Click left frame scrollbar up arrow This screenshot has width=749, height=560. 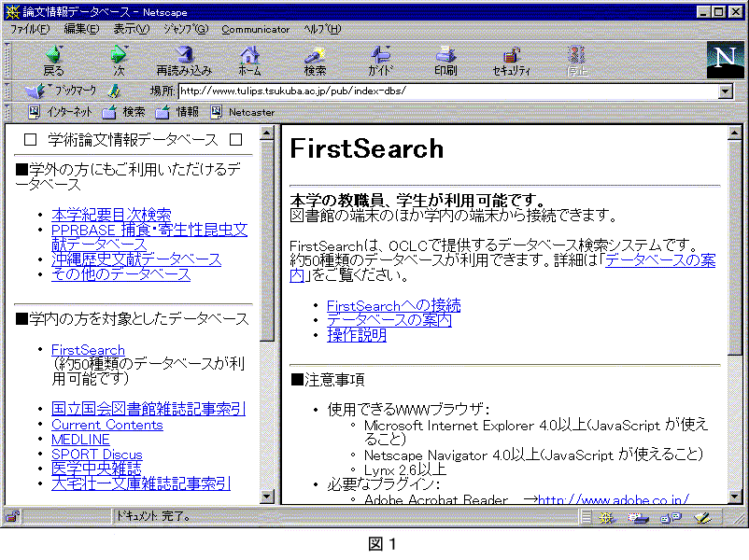click(267, 133)
